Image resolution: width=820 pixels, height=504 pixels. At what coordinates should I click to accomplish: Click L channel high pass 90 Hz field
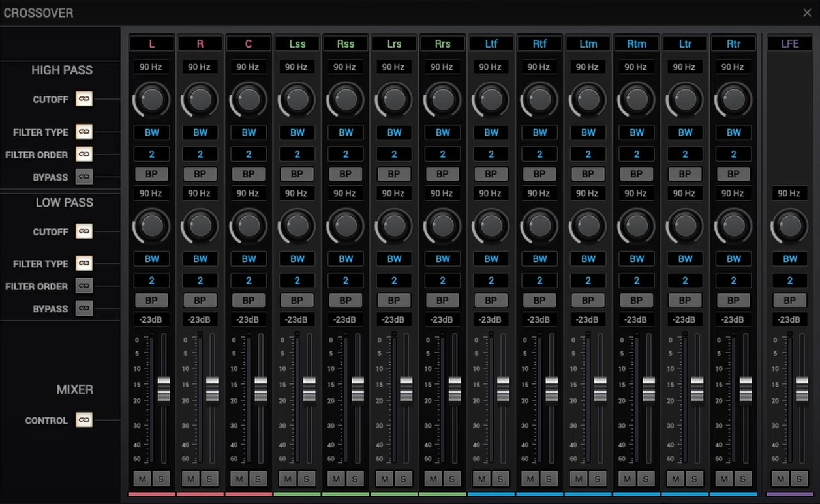point(151,67)
